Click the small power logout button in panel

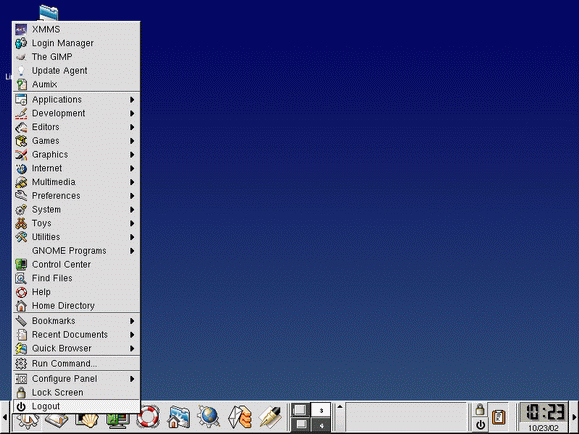coord(480,424)
